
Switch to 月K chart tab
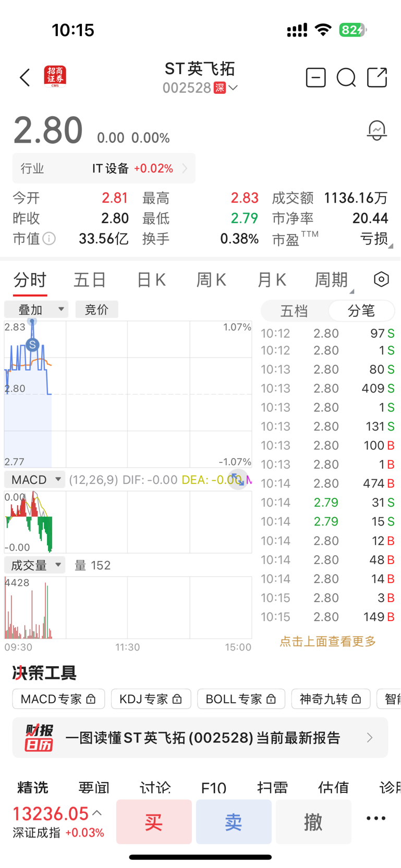coord(272,280)
